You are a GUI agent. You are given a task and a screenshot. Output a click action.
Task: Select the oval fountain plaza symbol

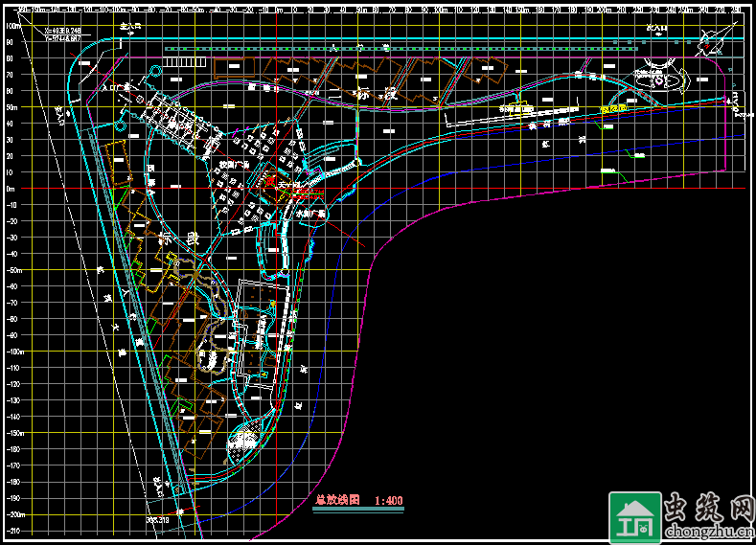657,79
